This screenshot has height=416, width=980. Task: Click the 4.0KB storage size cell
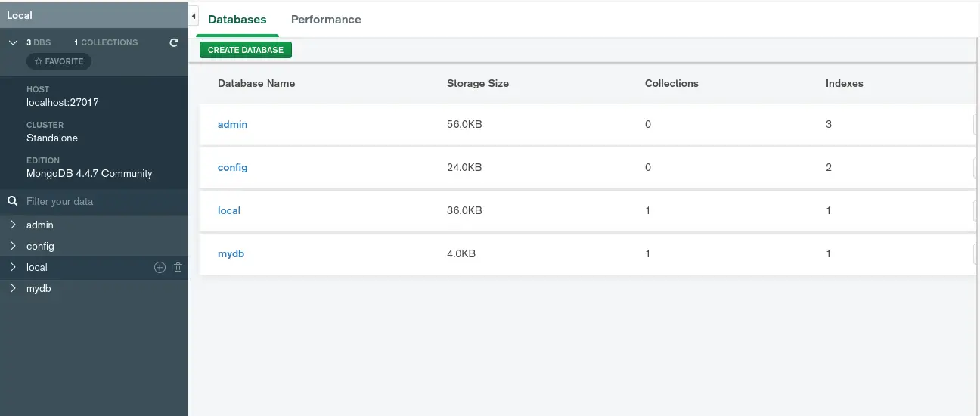tap(461, 253)
